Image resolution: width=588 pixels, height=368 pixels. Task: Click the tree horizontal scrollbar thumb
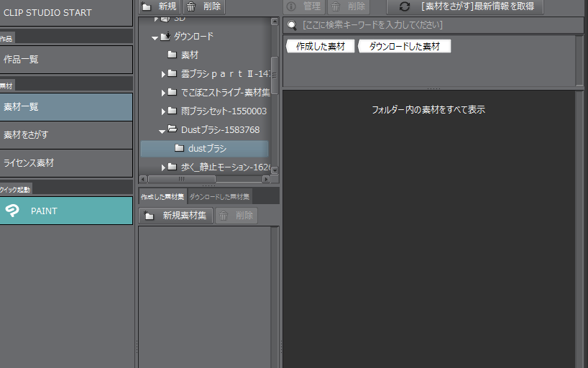click(181, 179)
